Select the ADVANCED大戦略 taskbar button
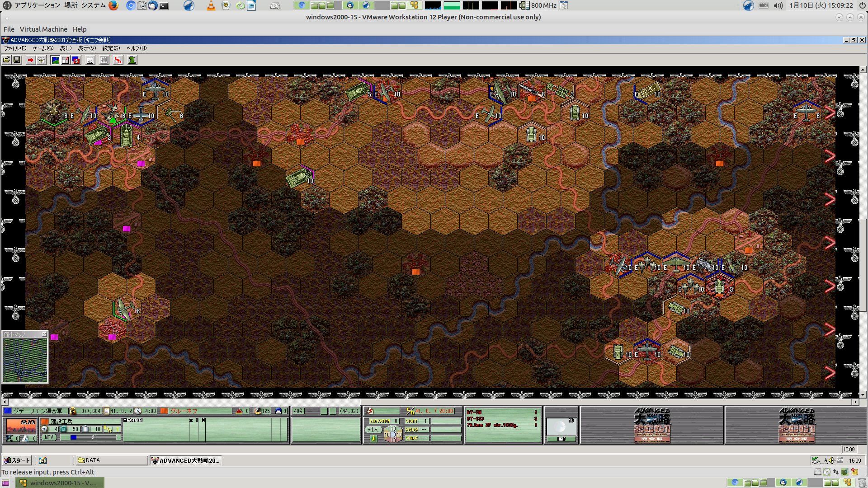Image resolution: width=868 pixels, height=488 pixels. click(x=185, y=460)
